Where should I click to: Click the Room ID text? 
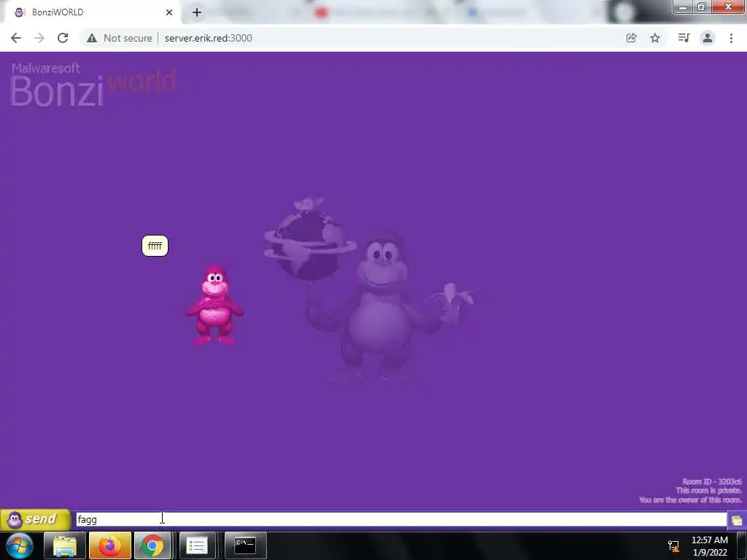[x=712, y=481]
